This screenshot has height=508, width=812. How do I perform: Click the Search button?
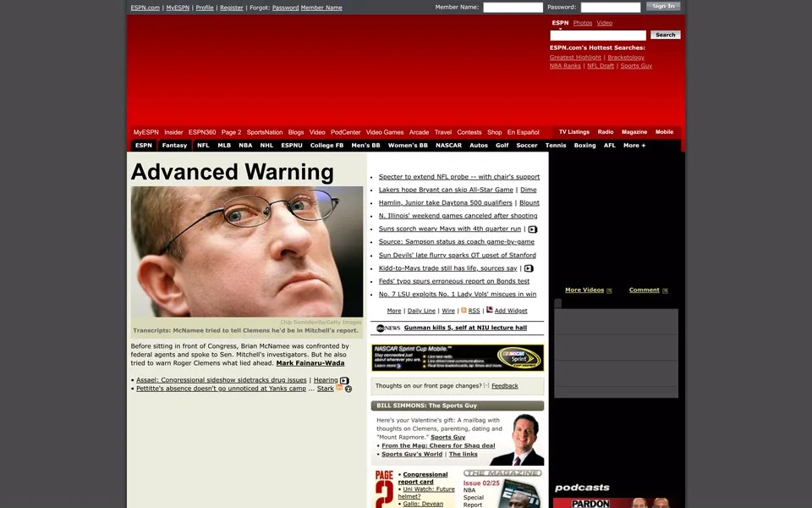[x=666, y=36]
